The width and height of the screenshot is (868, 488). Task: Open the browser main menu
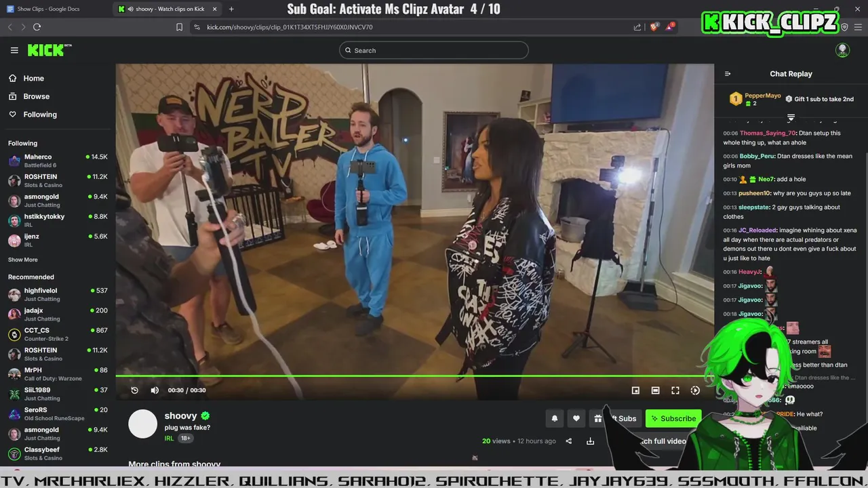pos(858,27)
